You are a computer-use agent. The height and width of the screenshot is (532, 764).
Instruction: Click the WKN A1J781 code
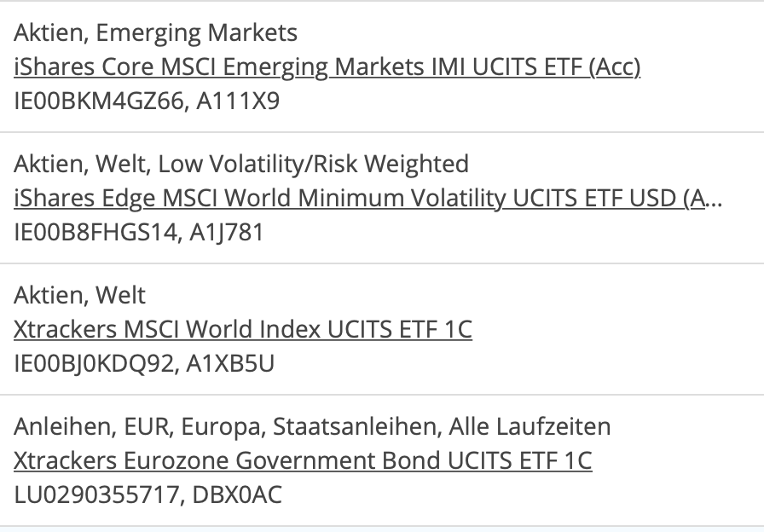pos(230,232)
